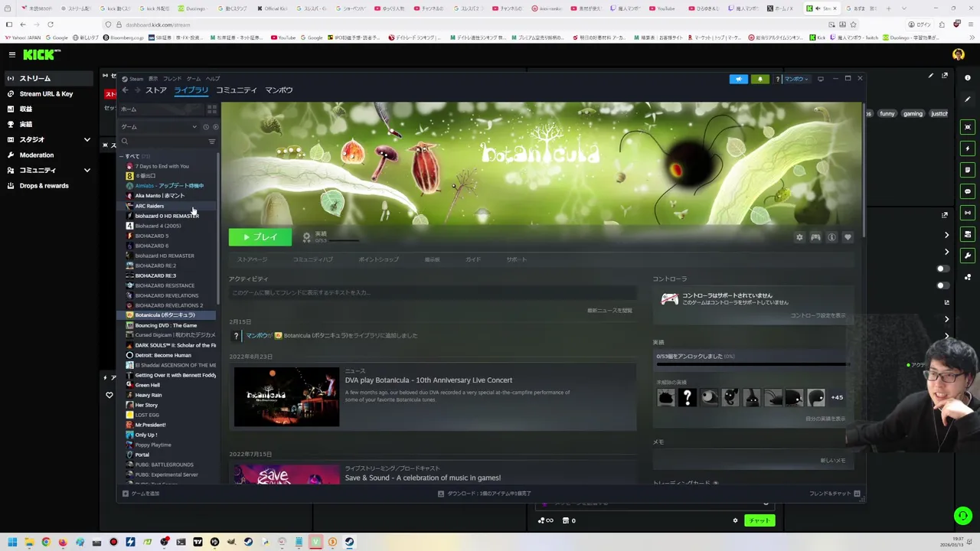Open Stream URL & Key in Kick sidebar
Screen dimensions: 980x551
coord(46,94)
